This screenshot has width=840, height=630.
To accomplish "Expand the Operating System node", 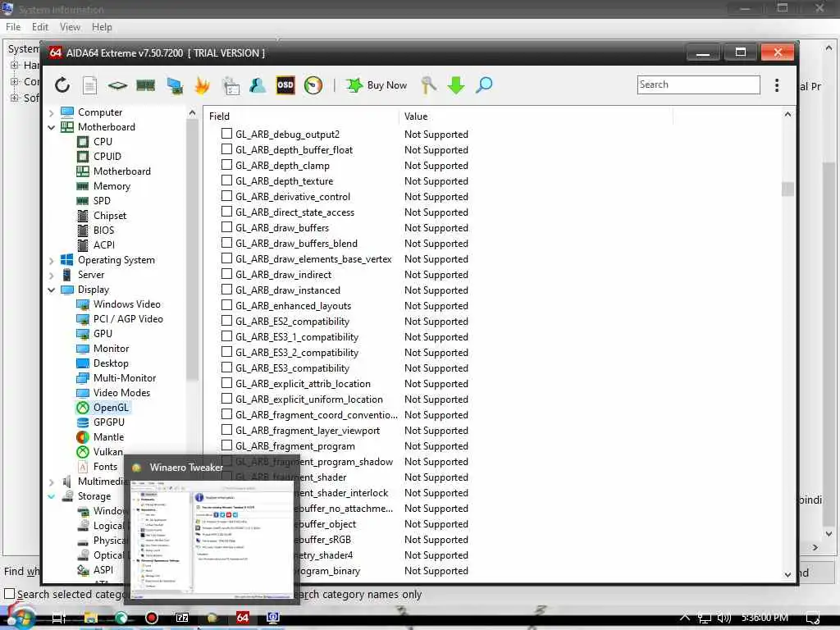I will point(52,260).
